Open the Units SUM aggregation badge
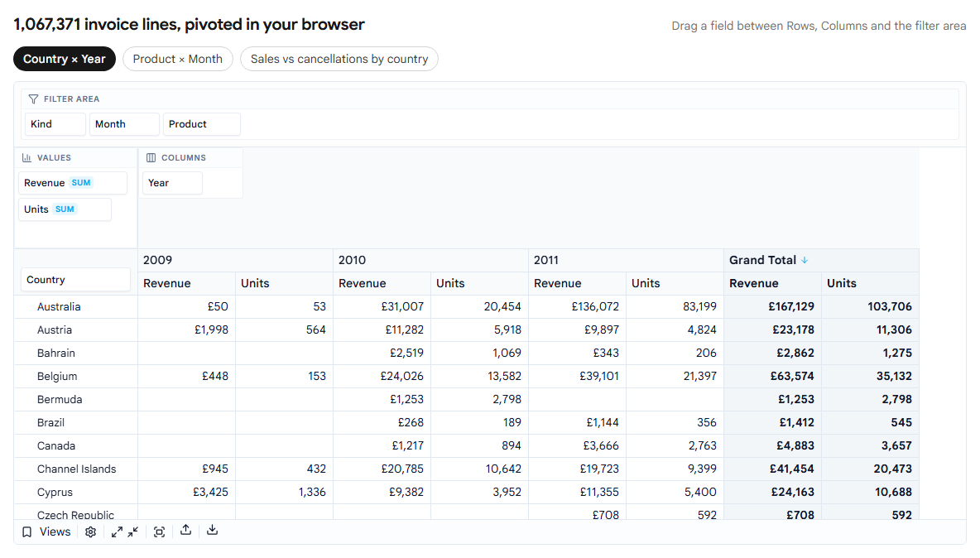 (65, 209)
